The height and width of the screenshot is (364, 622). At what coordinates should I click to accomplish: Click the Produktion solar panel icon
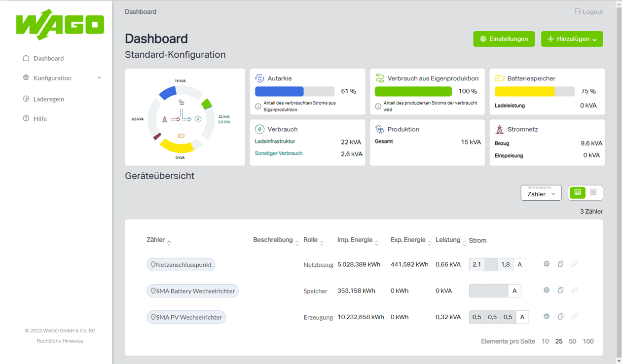(379, 129)
